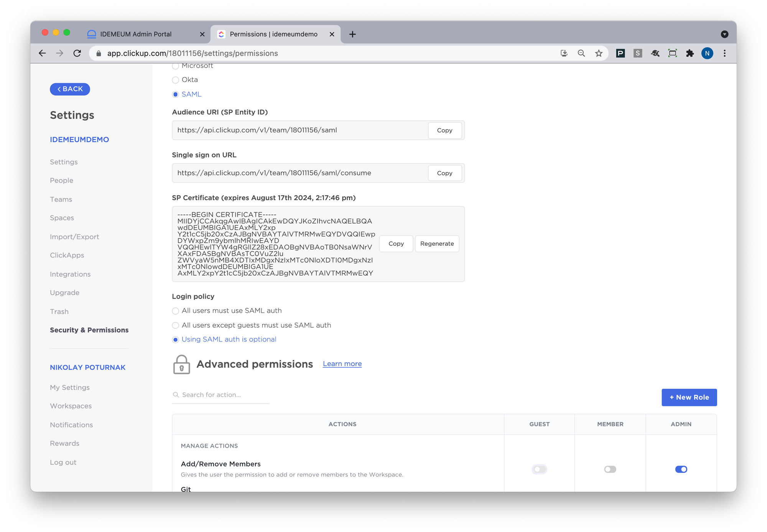The height and width of the screenshot is (532, 767).
Task: Close the Permissions idemeumdemo tab
Action: [x=332, y=34]
